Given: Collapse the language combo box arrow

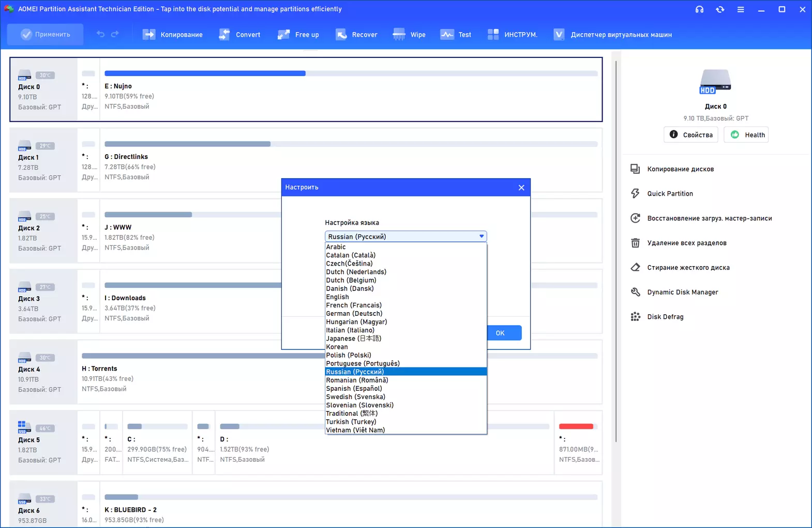Looking at the screenshot, I should pos(482,237).
